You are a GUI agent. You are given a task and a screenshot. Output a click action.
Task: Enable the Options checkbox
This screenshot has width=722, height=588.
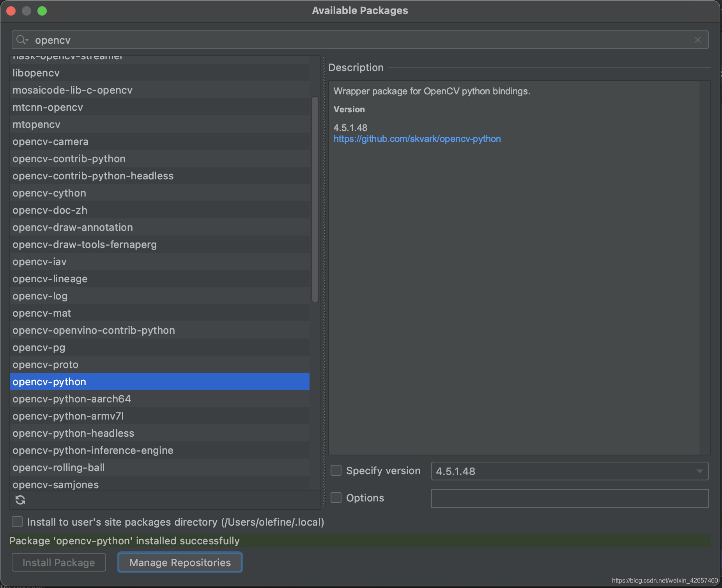point(336,498)
